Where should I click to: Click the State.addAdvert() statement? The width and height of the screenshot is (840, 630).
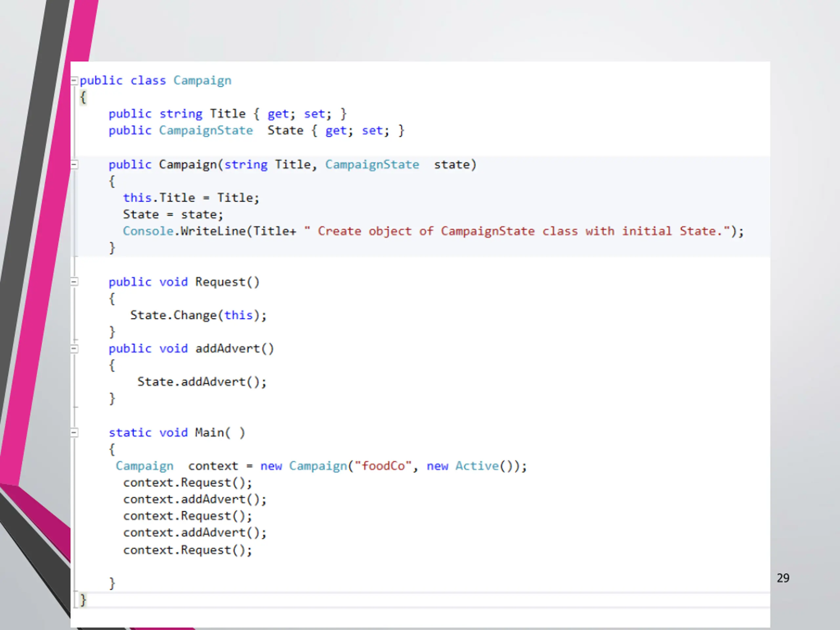[x=202, y=382]
